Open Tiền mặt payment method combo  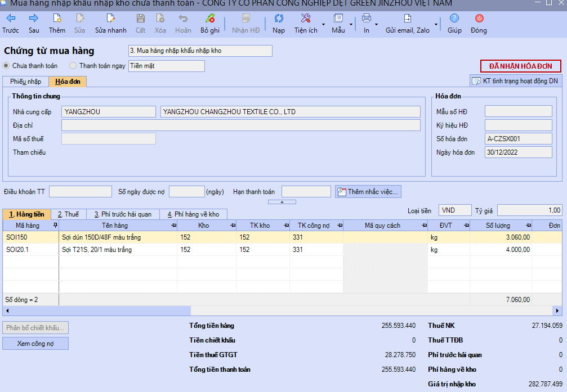167,66
